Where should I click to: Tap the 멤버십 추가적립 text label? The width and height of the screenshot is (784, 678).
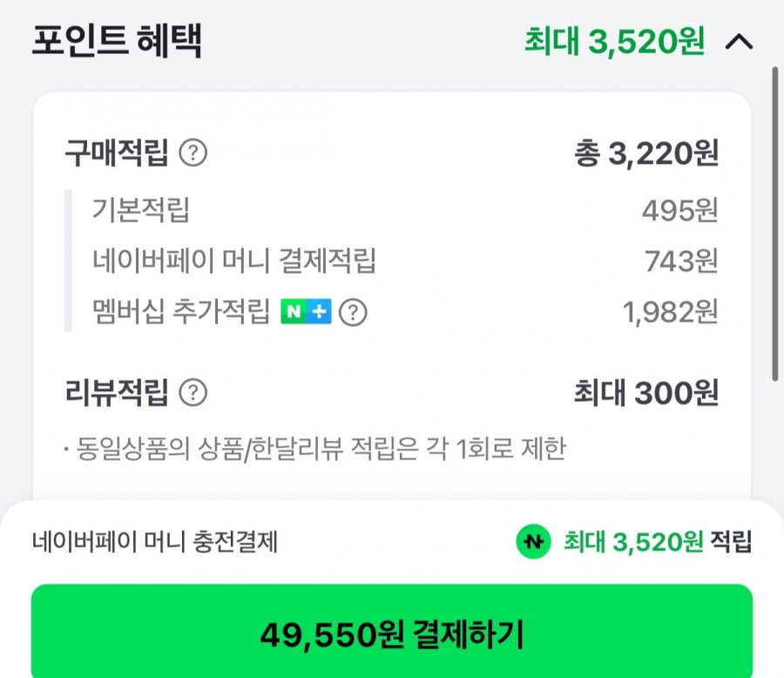(x=180, y=312)
